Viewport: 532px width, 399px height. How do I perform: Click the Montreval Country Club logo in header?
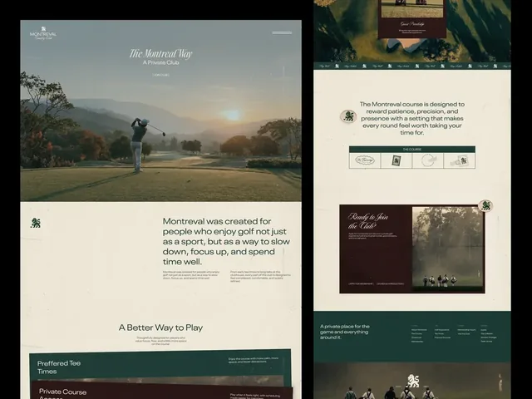(43, 33)
